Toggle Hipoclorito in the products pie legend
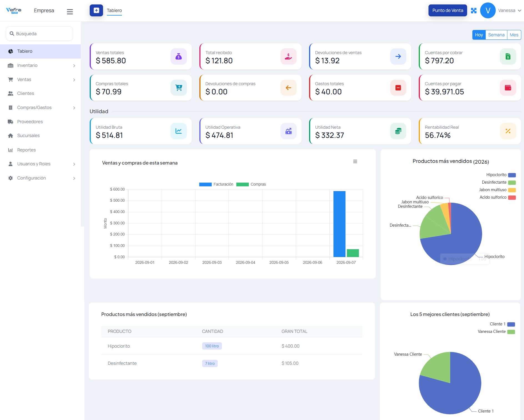 [501, 175]
